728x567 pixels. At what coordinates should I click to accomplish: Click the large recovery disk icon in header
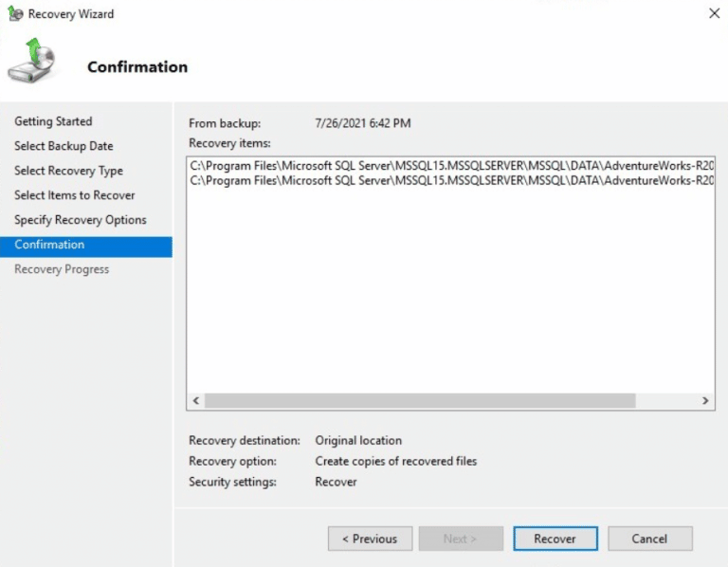coord(32,62)
